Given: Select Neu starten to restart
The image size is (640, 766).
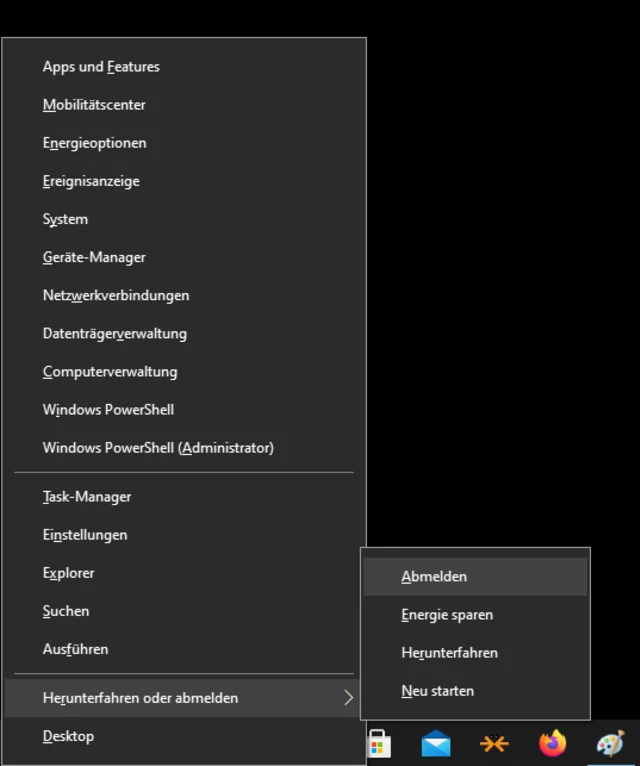Looking at the screenshot, I should 438,691.
